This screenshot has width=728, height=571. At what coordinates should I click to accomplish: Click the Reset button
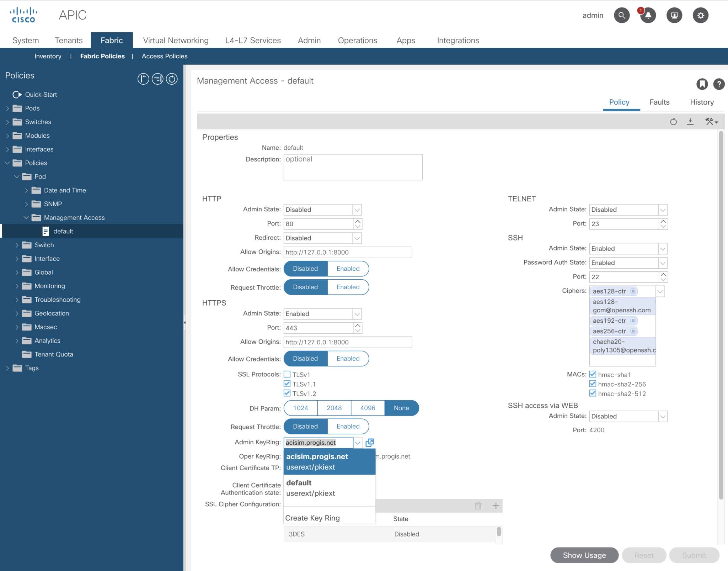coord(644,555)
